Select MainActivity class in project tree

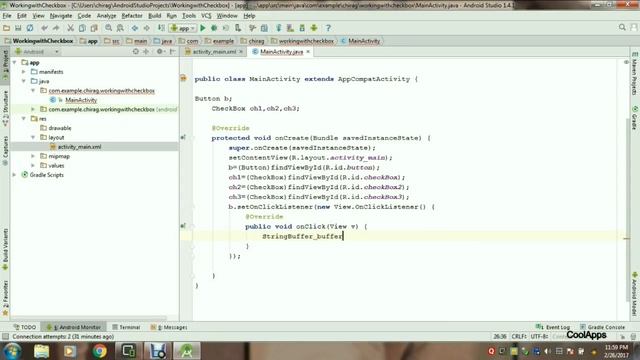click(x=81, y=100)
